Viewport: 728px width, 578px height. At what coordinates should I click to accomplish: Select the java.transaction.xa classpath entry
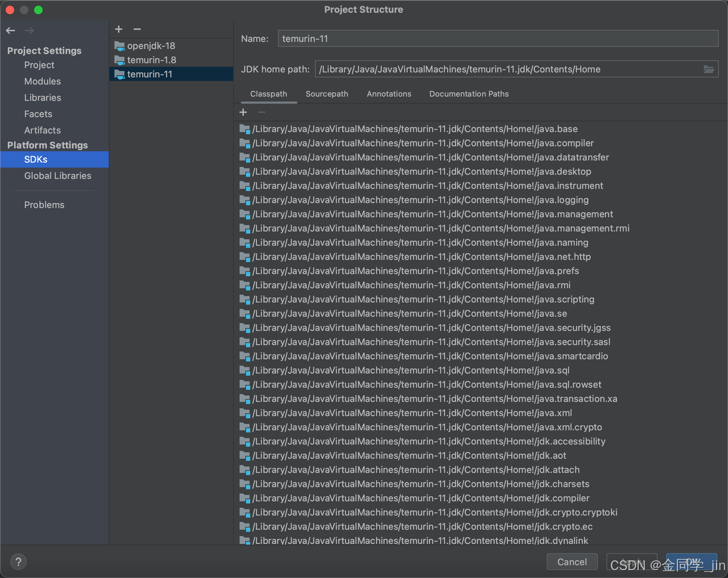pos(435,399)
